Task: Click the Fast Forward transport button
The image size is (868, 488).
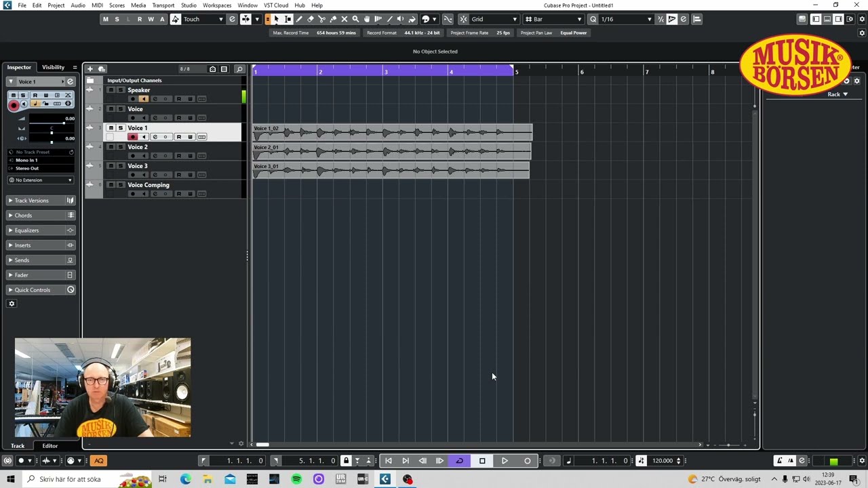Action: [439, 461]
